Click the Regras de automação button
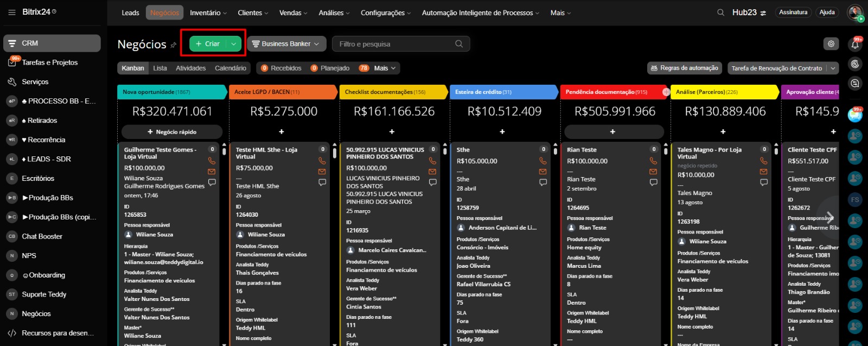 click(685, 68)
